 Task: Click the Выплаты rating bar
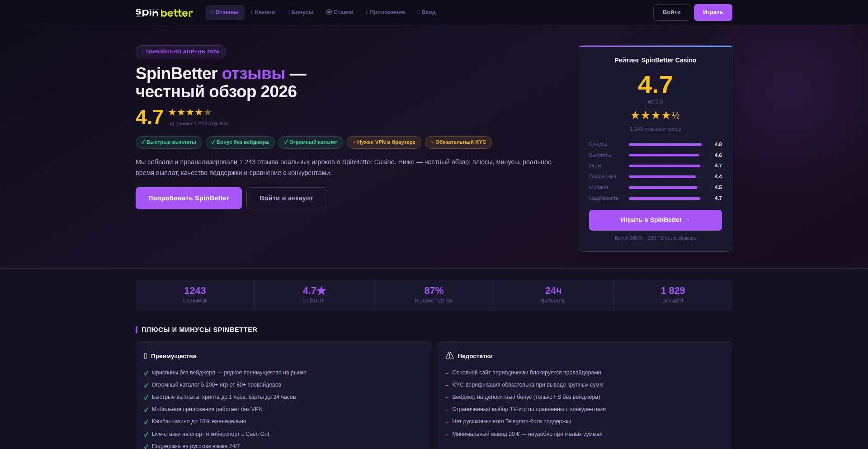click(666, 155)
